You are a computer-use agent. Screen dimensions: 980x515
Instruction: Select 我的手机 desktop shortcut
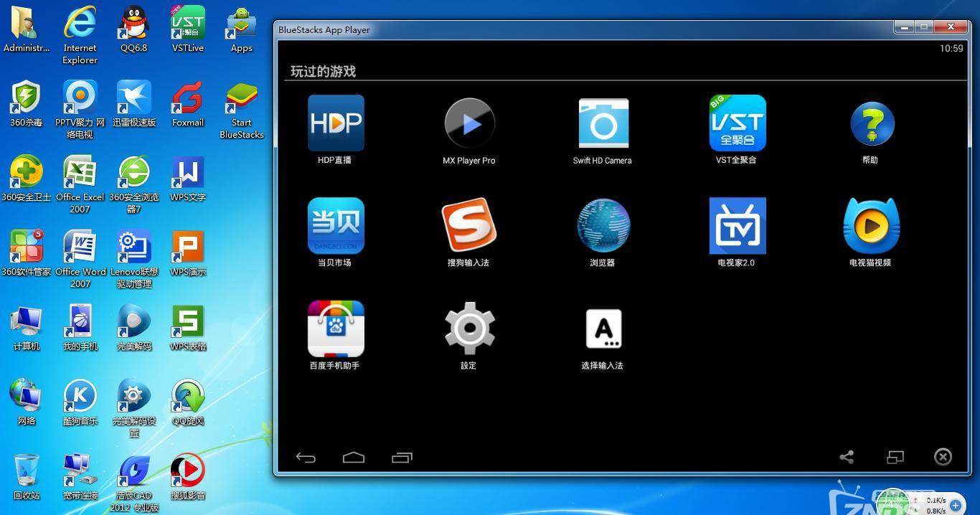[x=80, y=327]
